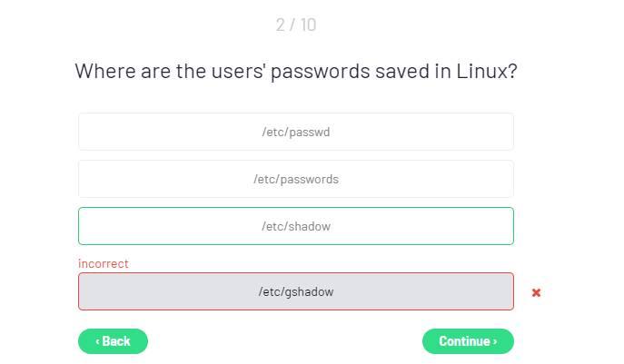Image resolution: width=624 pixels, height=364 pixels.
Task: Click the number 2 in the progress counter
Action: point(281,25)
